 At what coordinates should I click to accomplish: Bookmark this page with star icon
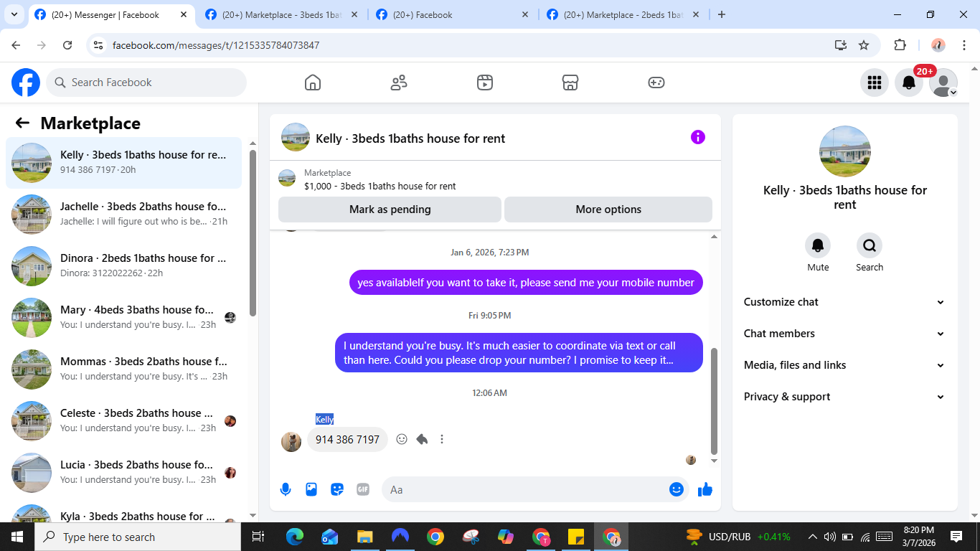(864, 45)
